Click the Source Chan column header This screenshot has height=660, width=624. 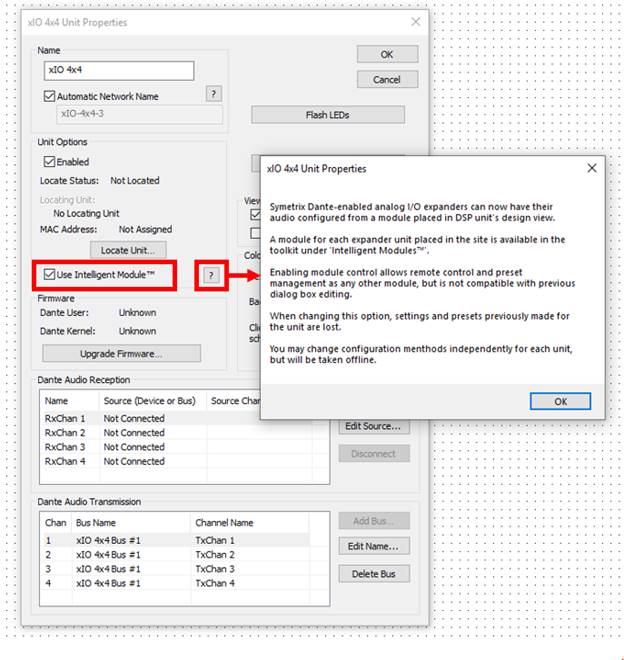pos(234,401)
